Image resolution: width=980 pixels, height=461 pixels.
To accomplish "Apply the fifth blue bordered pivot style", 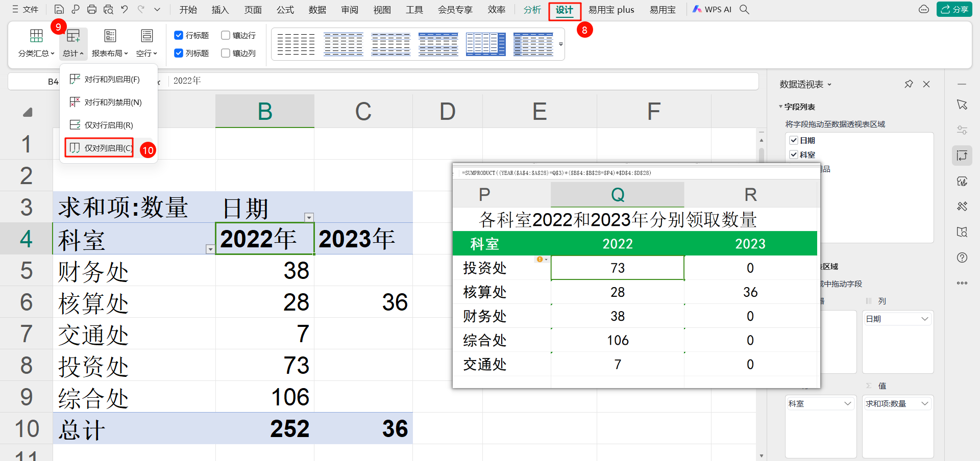I will click(486, 44).
